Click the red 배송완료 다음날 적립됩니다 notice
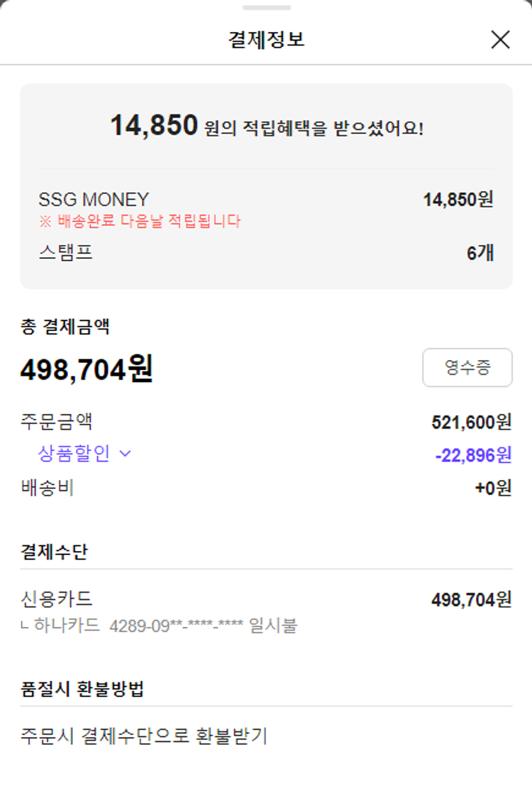 [x=140, y=221]
